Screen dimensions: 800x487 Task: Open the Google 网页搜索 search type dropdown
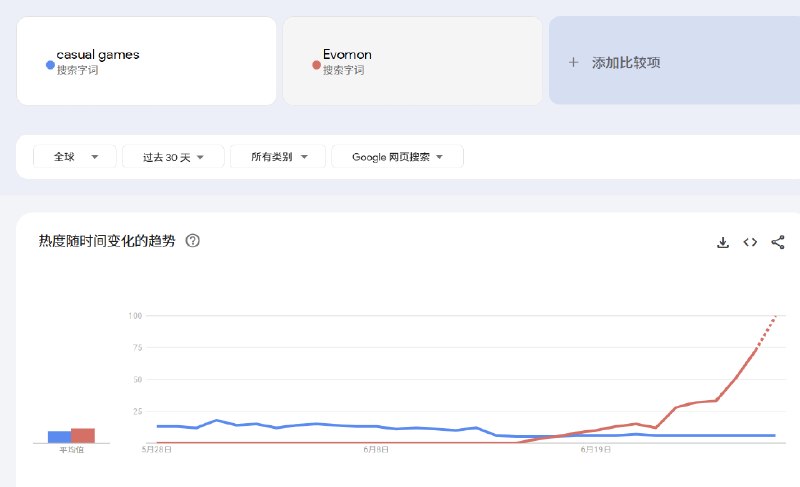point(397,157)
